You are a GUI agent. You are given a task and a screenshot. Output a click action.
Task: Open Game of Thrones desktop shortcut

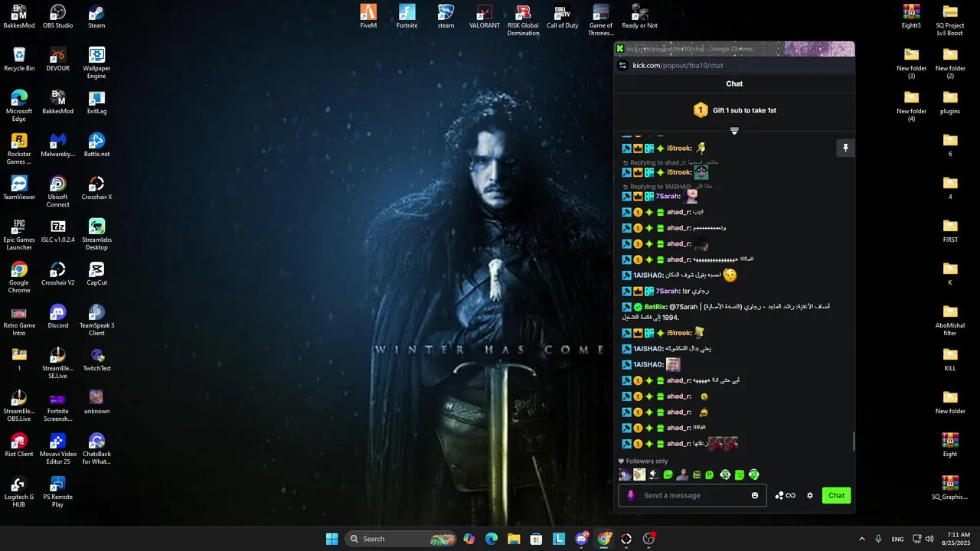[601, 20]
